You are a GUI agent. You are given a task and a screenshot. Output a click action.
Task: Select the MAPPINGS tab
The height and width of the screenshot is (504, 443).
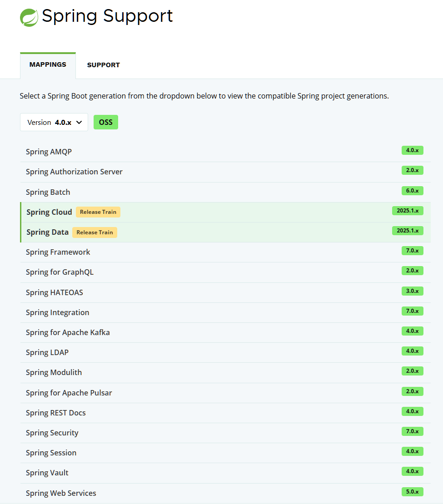click(x=48, y=64)
